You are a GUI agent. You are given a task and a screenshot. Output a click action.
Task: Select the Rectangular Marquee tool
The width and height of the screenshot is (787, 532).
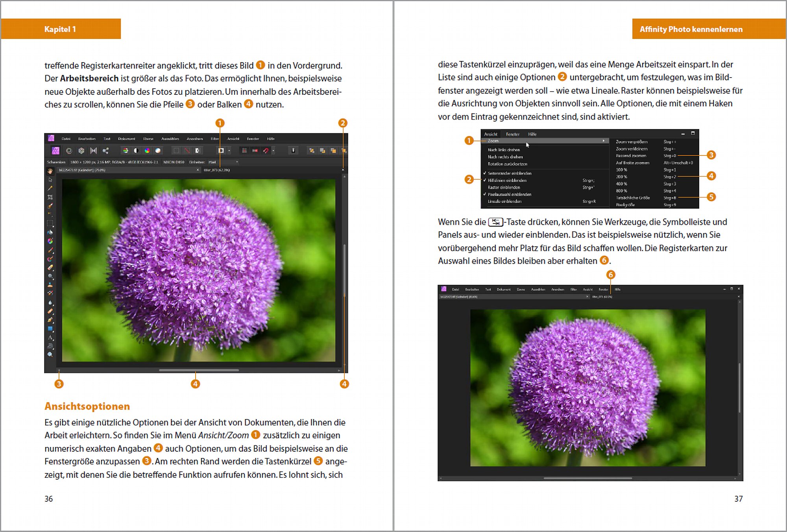coord(50,224)
